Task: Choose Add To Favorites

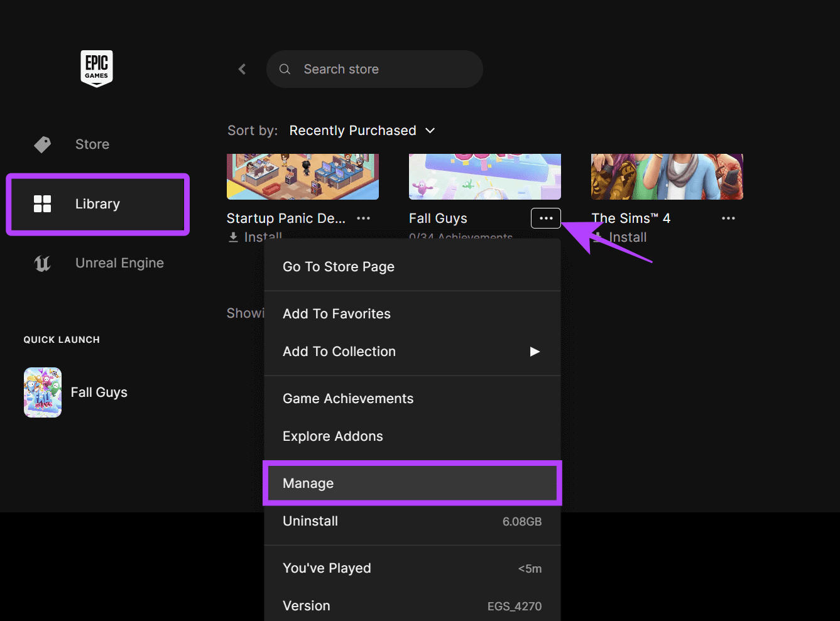Action: click(x=412, y=314)
